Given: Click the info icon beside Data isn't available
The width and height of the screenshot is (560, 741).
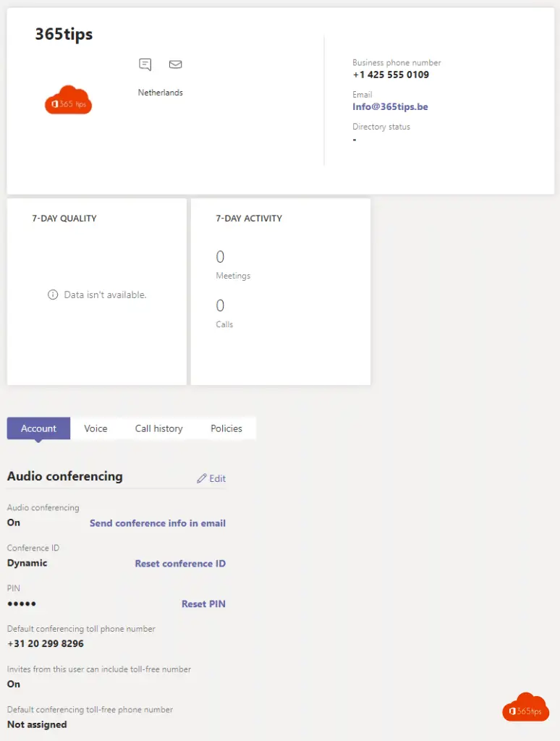Looking at the screenshot, I should click(52, 295).
